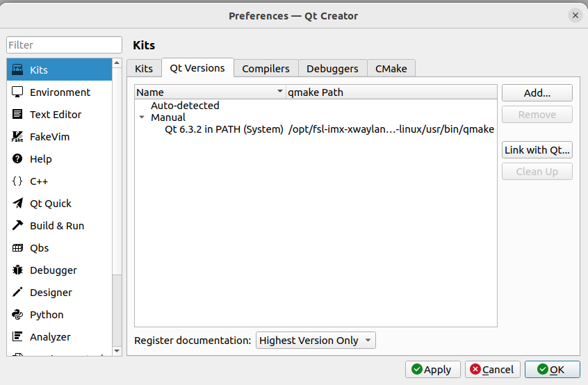Viewport: 588px width, 385px height.
Task: Click the Qbs grid icon
Action: [x=17, y=248]
